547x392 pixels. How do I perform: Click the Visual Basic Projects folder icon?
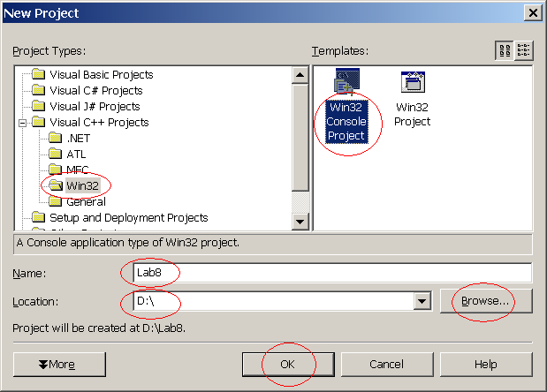tap(38, 74)
